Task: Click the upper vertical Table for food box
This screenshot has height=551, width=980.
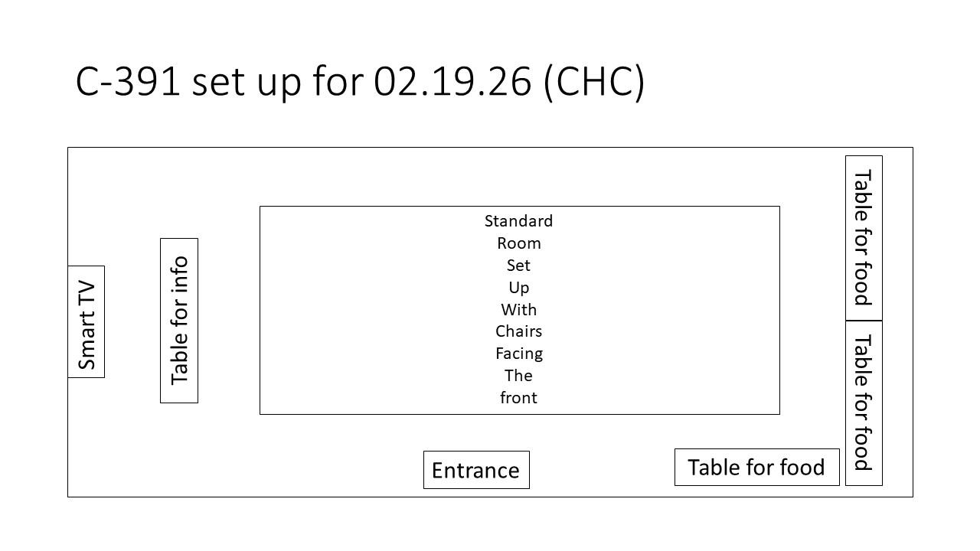Action: point(864,238)
